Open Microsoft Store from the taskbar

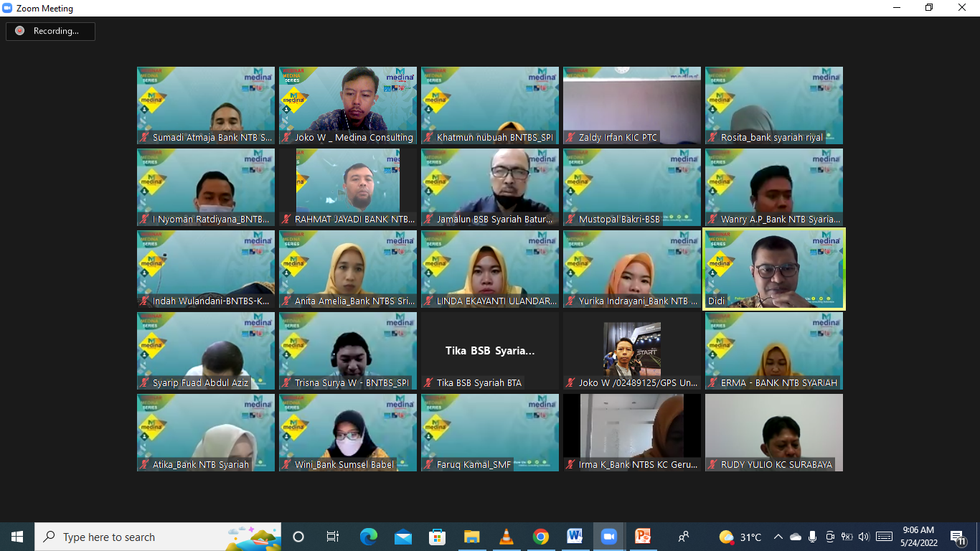click(x=437, y=537)
